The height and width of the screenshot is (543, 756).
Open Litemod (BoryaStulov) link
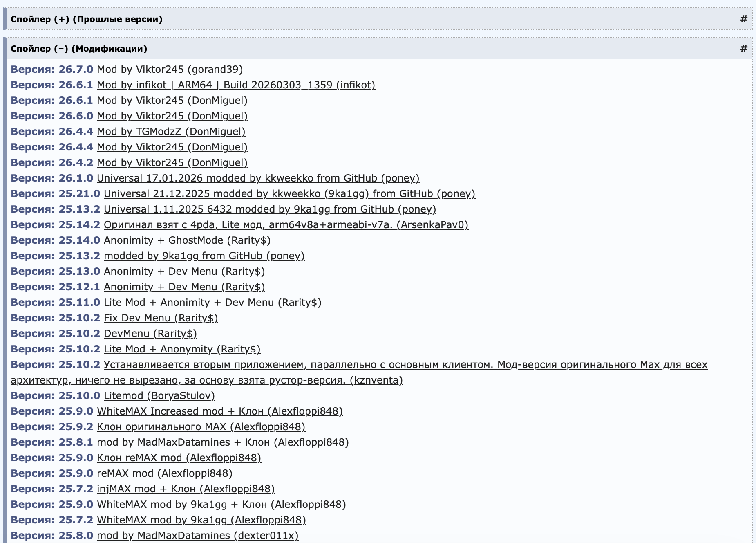point(159,396)
